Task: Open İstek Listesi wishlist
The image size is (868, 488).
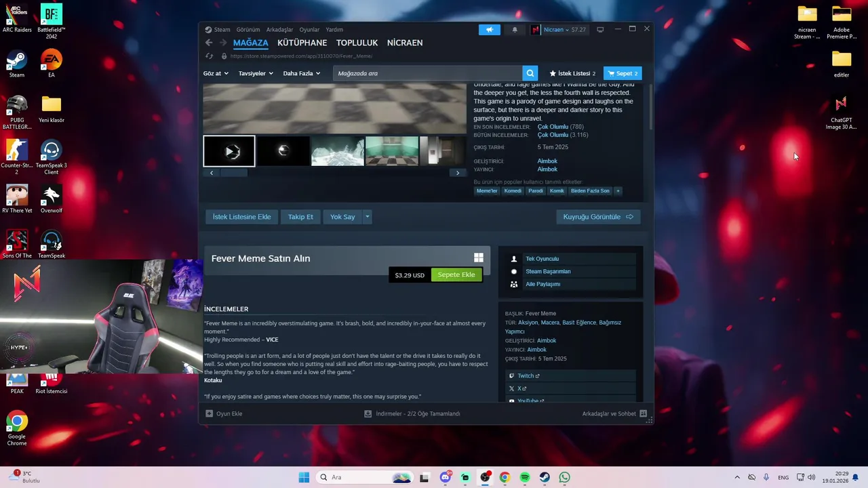Action: point(572,73)
